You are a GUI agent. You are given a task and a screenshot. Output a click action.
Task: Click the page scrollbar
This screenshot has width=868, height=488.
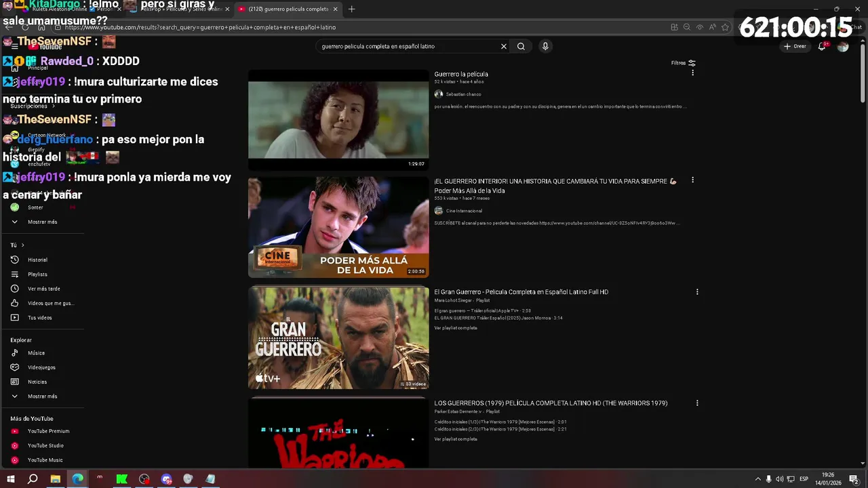863,75
